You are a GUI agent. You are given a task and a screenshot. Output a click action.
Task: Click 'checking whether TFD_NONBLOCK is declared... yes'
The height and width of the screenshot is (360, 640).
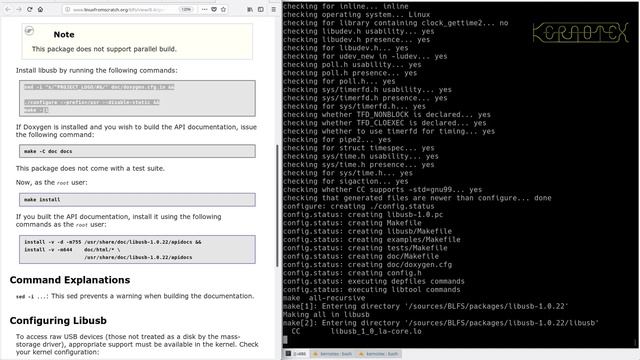(x=387, y=115)
